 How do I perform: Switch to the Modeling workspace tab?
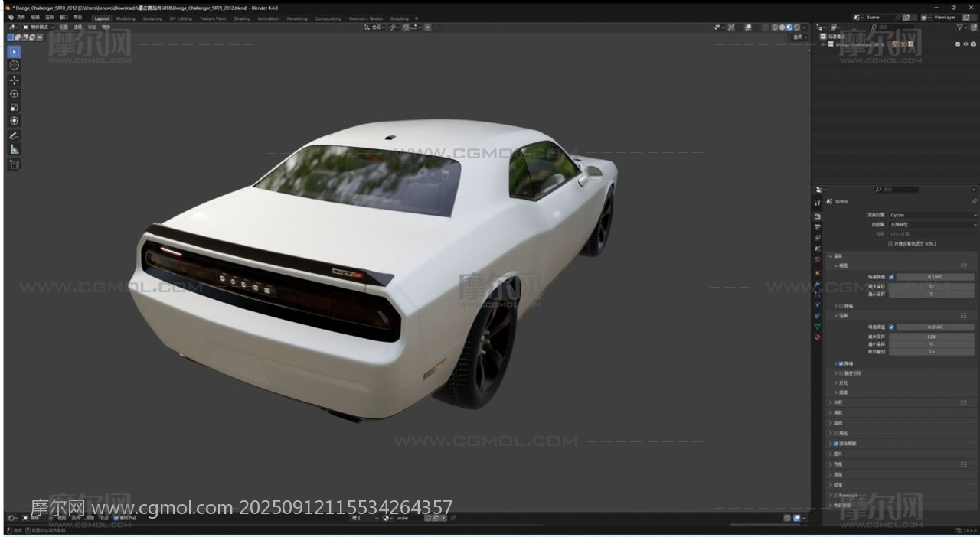[126, 18]
